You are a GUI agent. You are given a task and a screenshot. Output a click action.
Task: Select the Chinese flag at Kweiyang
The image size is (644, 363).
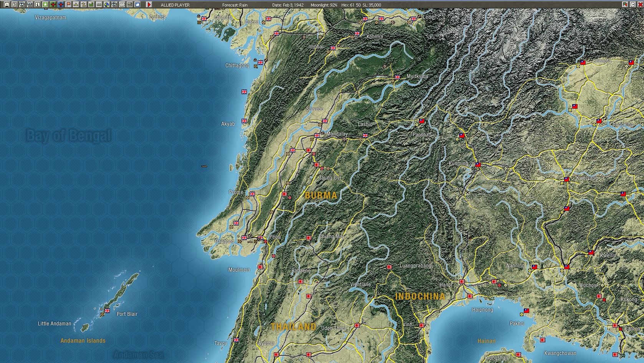point(567,179)
